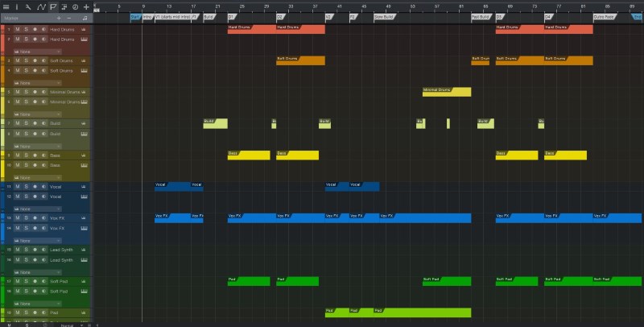Click keyboard icon on track 18 Soft Pad
This screenshot has width=644, height=327.
[84, 292]
